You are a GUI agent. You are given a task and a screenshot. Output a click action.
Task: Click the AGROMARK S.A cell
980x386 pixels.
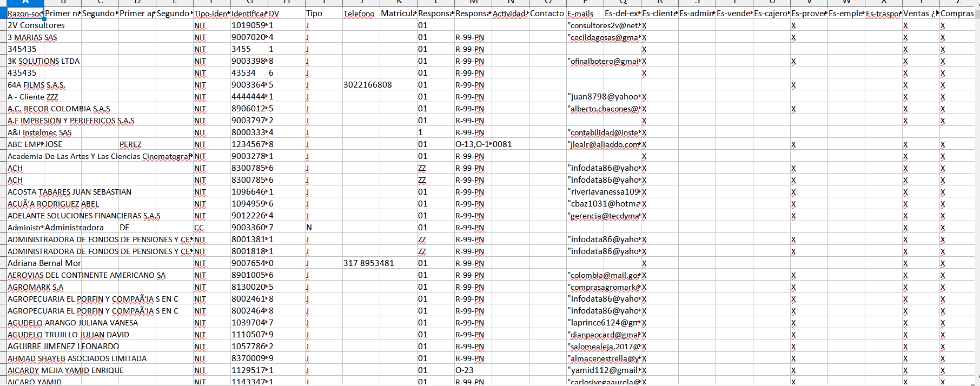pos(25,287)
